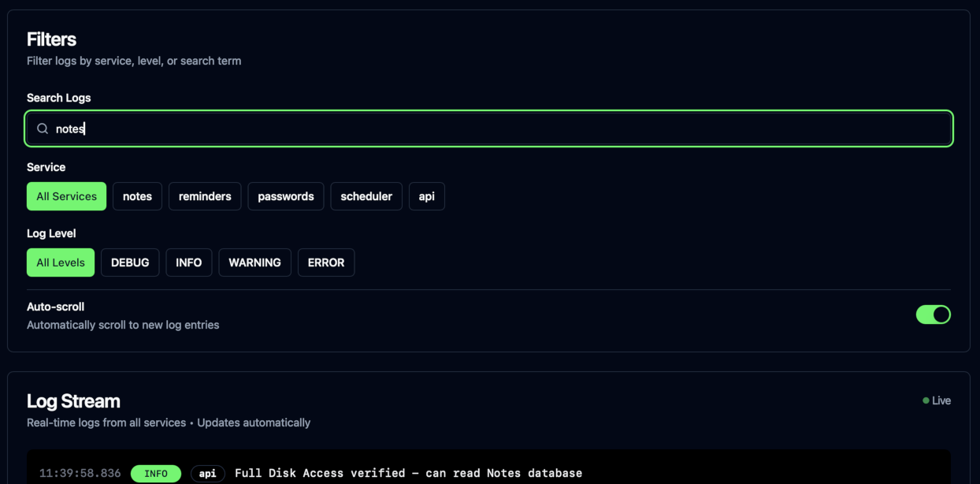Image resolution: width=980 pixels, height=484 pixels.
Task: Click the green Live status indicator dot
Action: pyautogui.click(x=924, y=400)
